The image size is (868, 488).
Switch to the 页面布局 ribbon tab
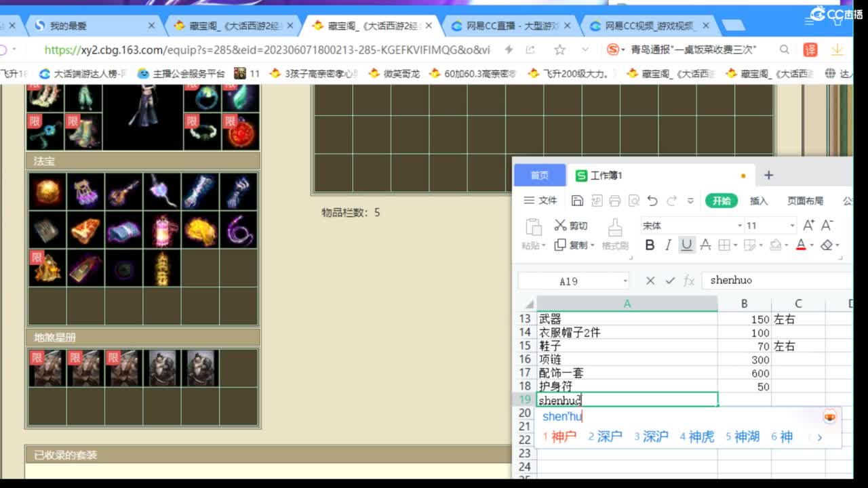click(805, 201)
